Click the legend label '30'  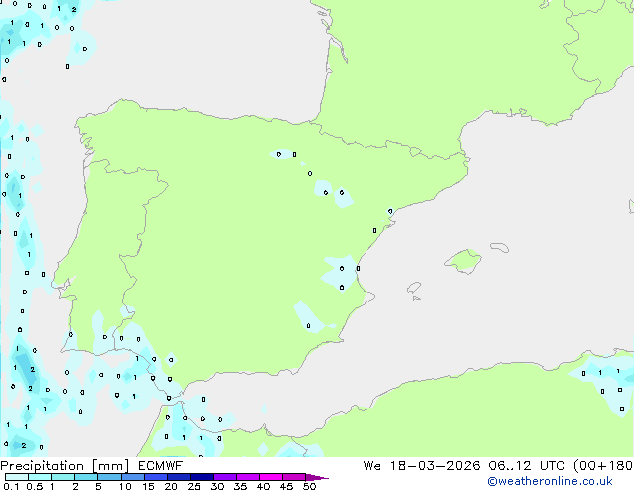tap(217, 486)
